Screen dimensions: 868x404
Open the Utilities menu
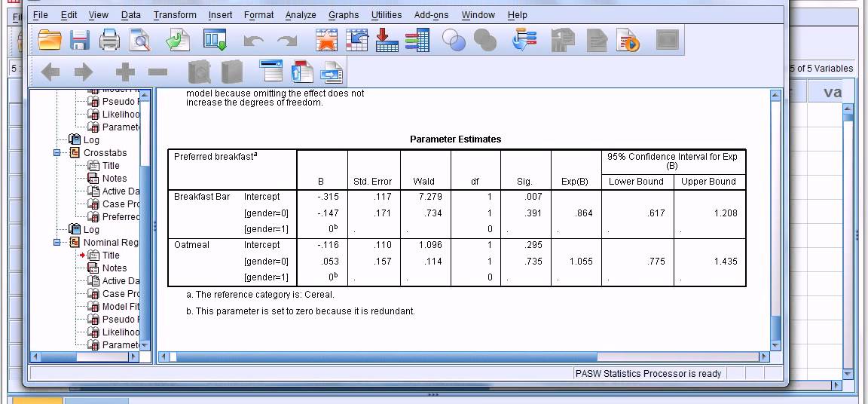(387, 15)
